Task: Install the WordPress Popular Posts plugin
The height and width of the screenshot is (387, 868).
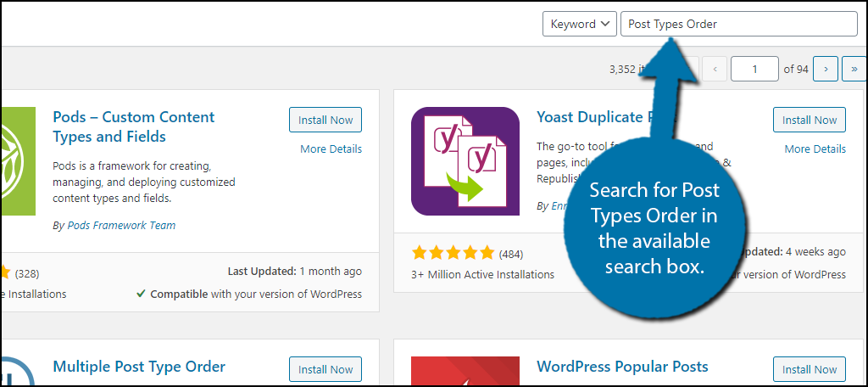Action: click(810, 369)
